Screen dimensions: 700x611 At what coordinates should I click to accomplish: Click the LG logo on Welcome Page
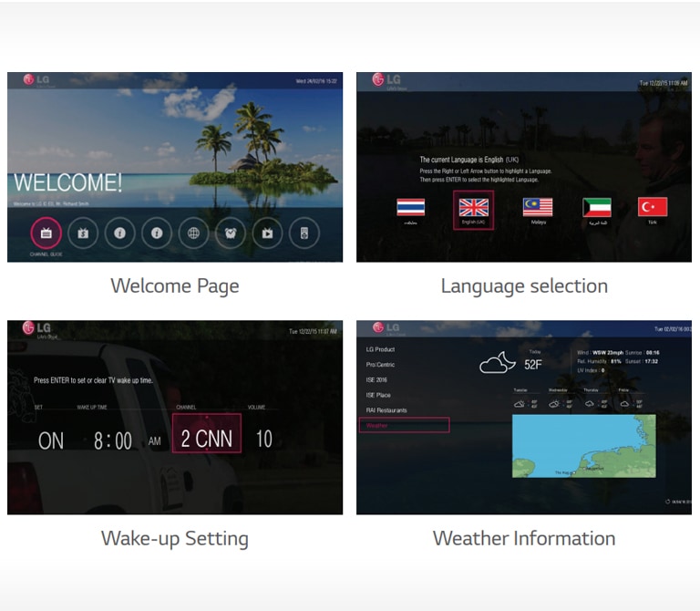(x=36, y=80)
